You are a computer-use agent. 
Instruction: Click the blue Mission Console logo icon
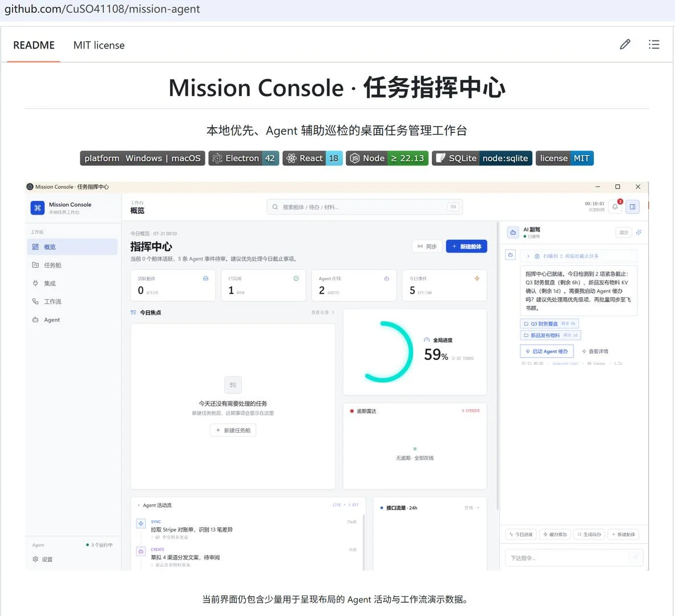38,208
